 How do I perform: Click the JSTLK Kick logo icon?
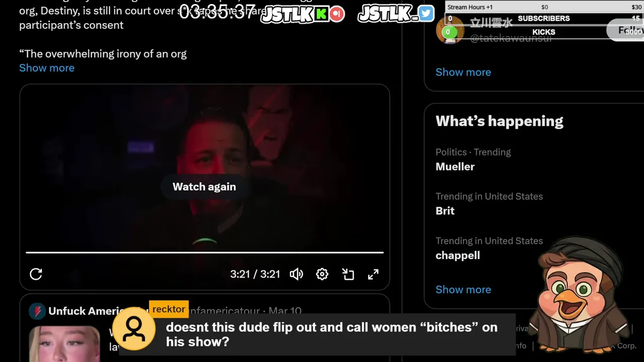pyautogui.click(x=321, y=14)
